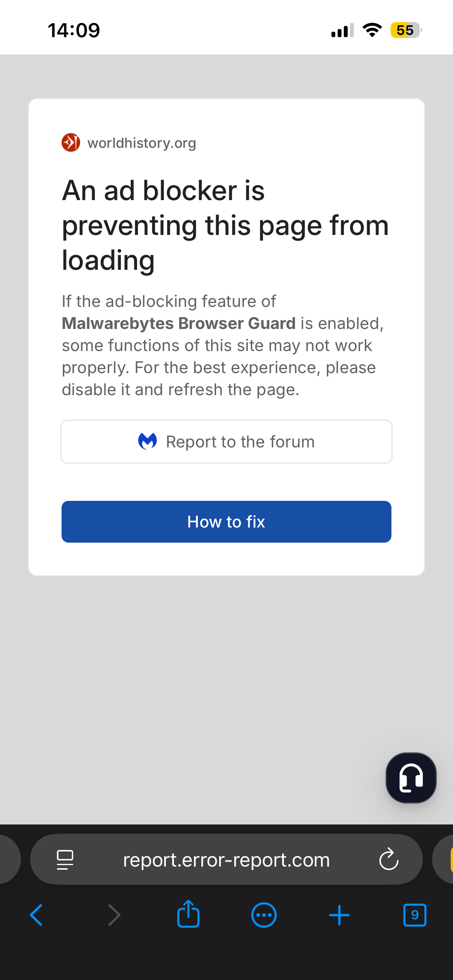Open the page reader menu icon
The height and width of the screenshot is (980, 453).
click(x=65, y=859)
